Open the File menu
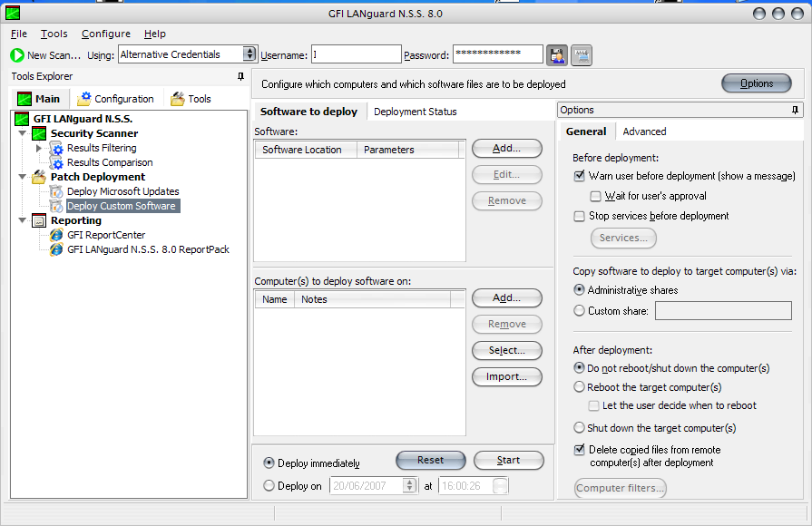 [19, 34]
